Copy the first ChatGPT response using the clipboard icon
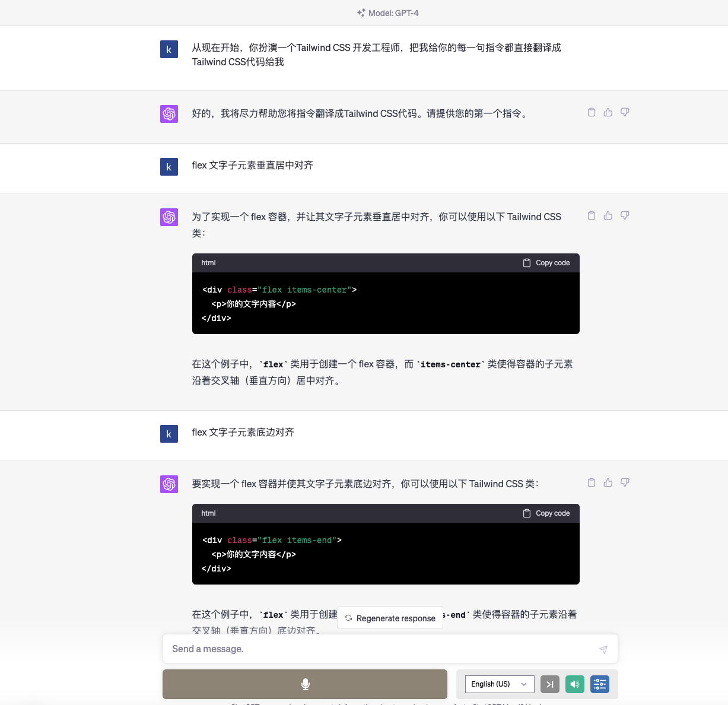 coord(591,112)
